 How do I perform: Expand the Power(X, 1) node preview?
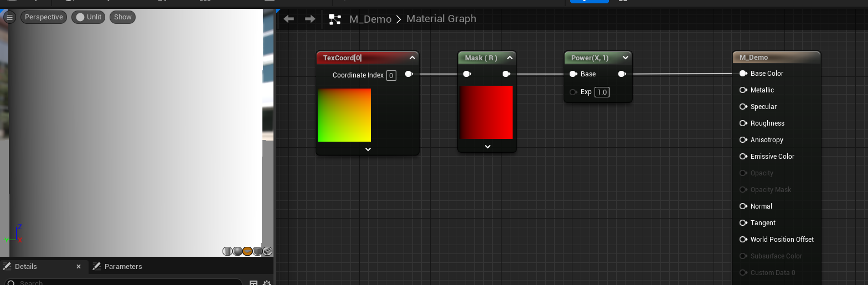pos(626,58)
